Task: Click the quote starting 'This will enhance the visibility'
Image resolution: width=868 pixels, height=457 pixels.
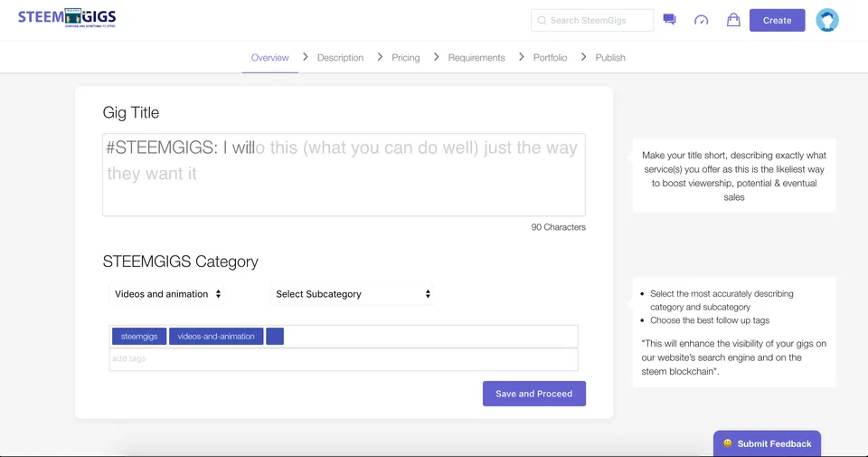Action: (734, 357)
